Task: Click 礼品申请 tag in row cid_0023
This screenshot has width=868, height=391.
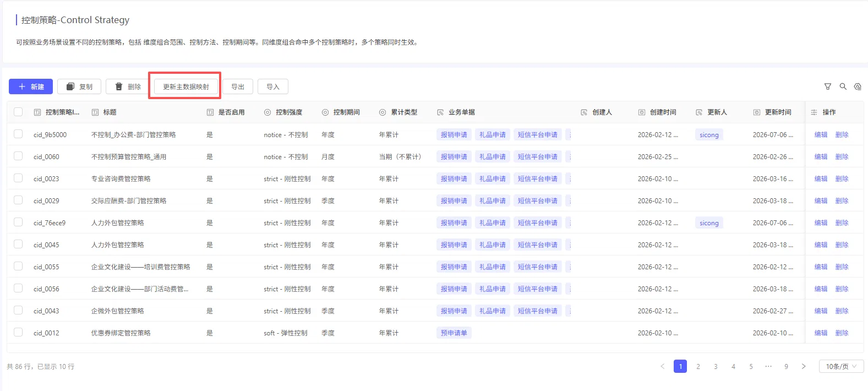Action: pyautogui.click(x=493, y=178)
